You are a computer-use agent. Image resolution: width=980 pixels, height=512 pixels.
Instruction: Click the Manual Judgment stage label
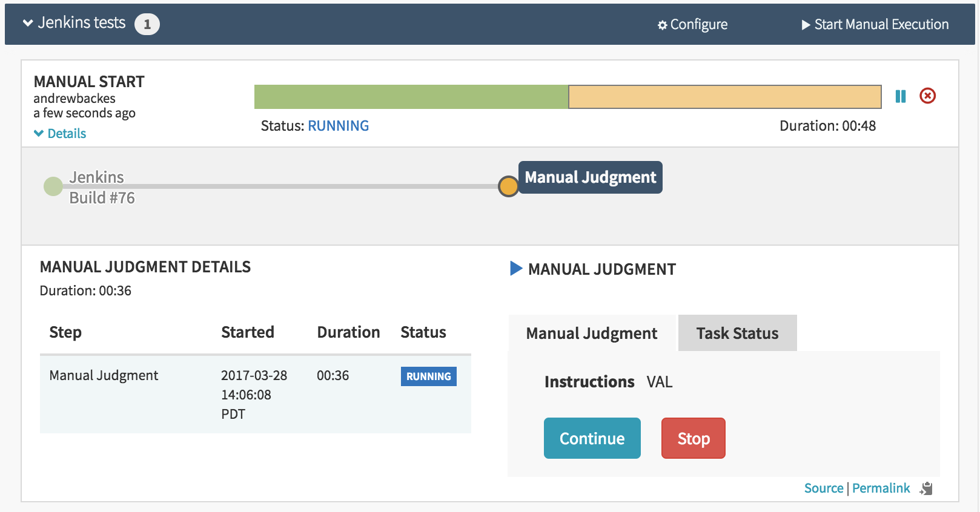tap(590, 177)
